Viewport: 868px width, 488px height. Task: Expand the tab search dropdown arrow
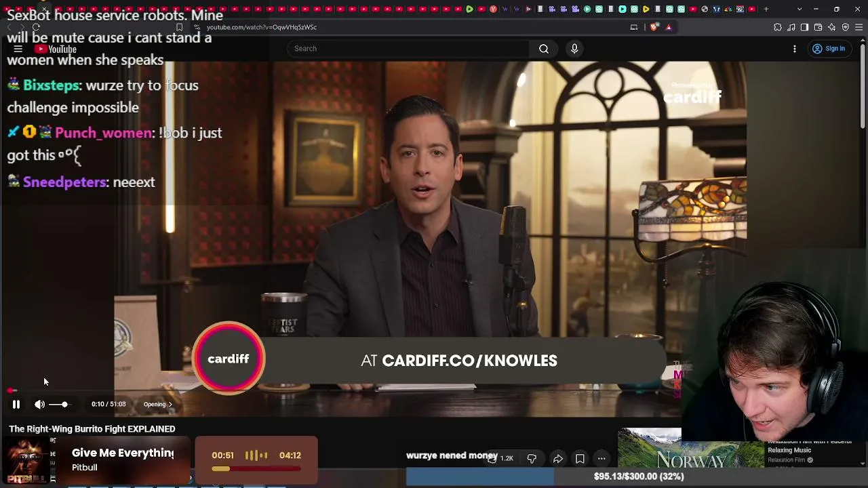click(x=800, y=9)
